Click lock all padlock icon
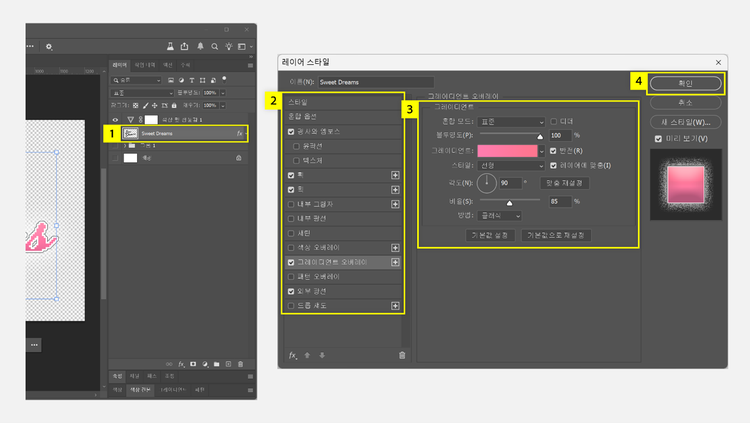The image size is (750, 423). (x=174, y=105)
